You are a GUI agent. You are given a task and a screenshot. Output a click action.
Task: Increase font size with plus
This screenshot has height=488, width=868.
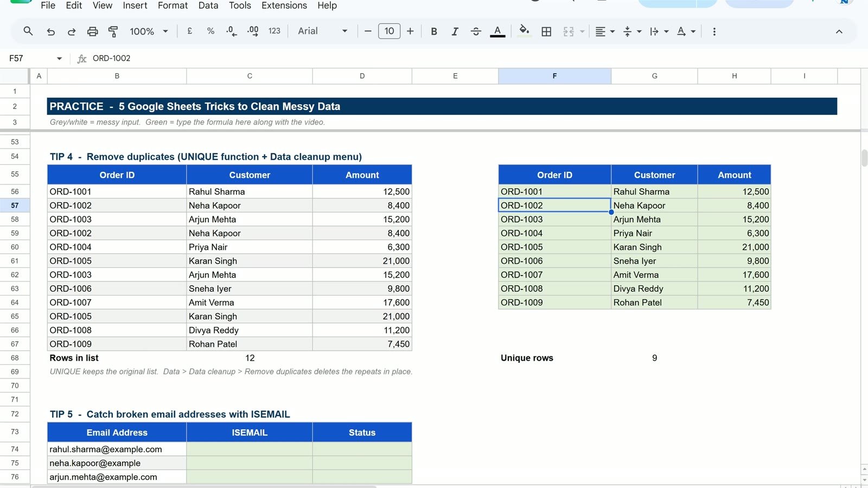coord(410,31)
